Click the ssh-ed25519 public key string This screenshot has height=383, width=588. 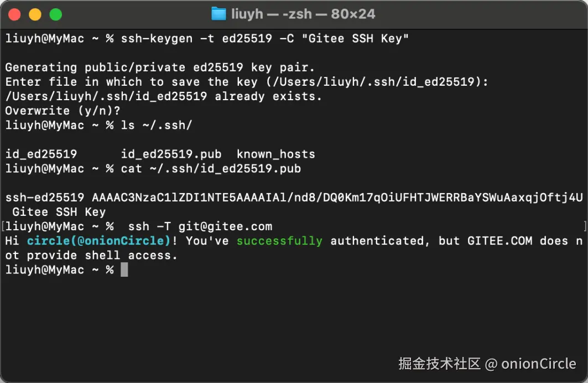(x=293, y=198)
